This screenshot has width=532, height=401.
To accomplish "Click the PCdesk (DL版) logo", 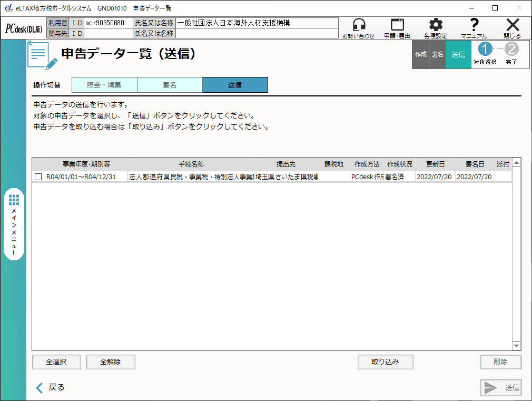I will [x=23, y=28].
